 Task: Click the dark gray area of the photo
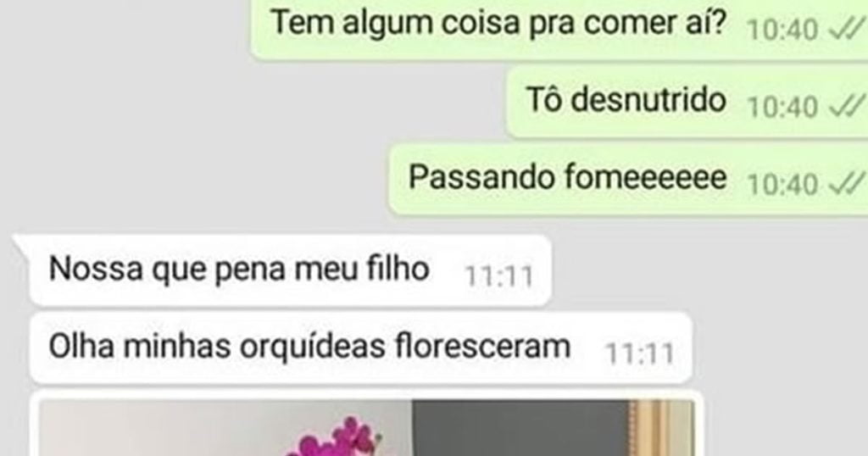[x=520, y=427]
